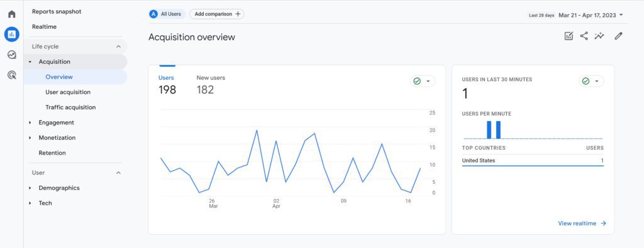The image size is (644, 248).
Task: Click the Add comparison button
Action: (x=217, y=14)
